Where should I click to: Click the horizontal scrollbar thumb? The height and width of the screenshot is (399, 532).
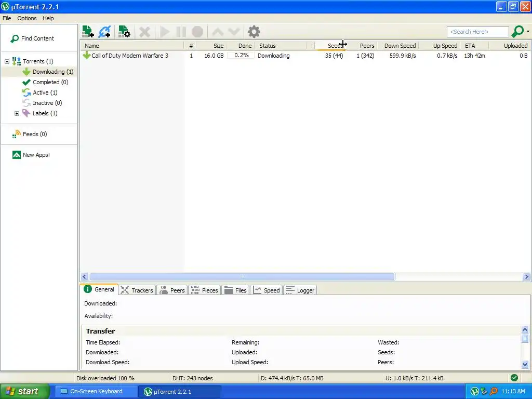242,277
